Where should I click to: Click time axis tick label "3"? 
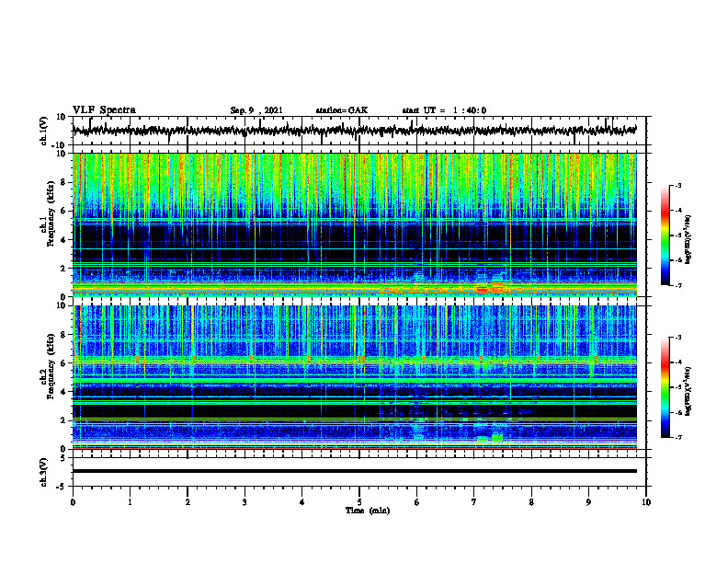tap(245, 502)
